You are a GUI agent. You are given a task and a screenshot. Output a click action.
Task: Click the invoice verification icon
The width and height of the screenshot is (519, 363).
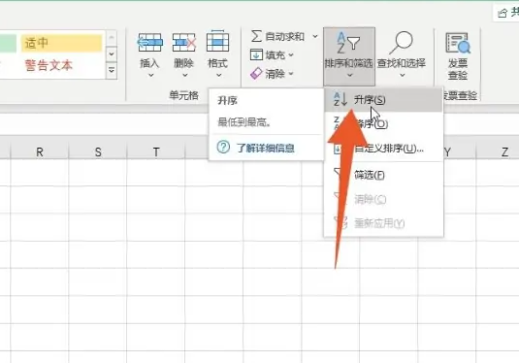click(x=457, y=43)
